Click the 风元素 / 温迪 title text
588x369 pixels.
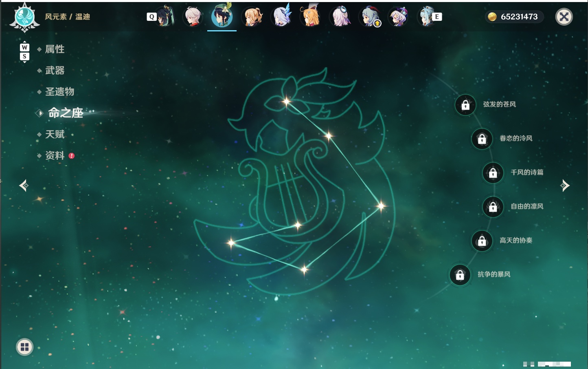tap(68, 17)
